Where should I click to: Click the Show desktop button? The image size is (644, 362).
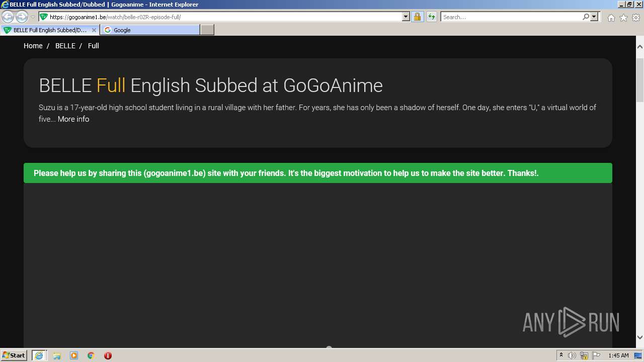[x=638, y=355]
